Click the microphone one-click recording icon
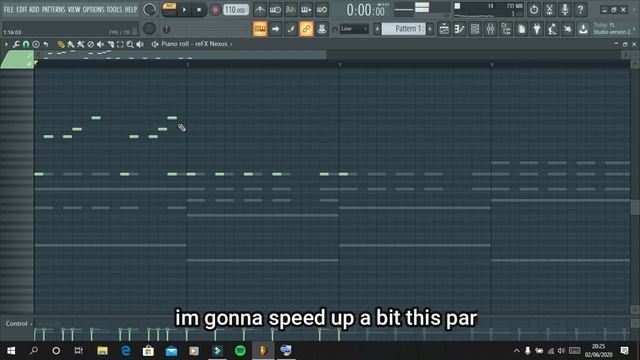 (x=565, y=10)
